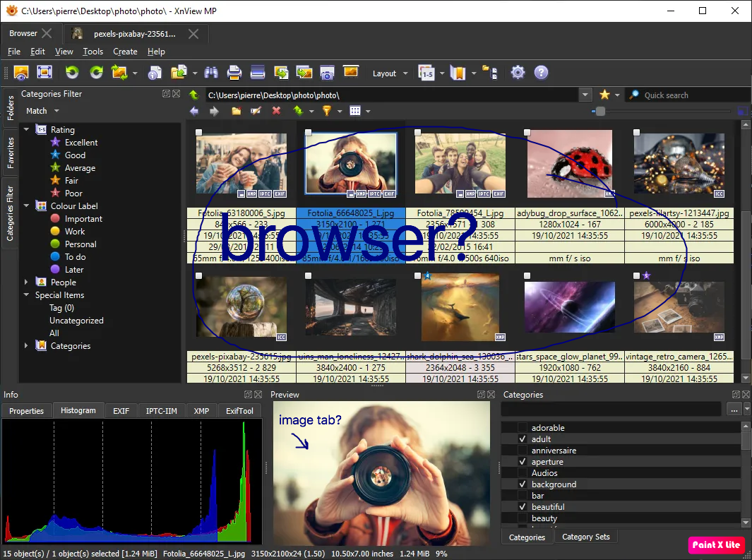Viewport: 752px width, 560px height.
Task: Uncheck the aperture category checkbox
Action: pyautogui.click(x=523, y=462)
